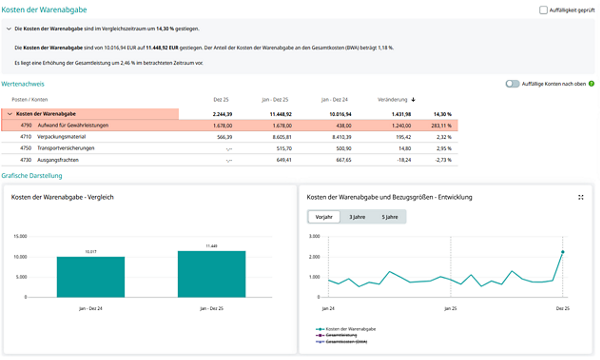This screenshot has height=360, width=600.
Task: Click the Dez 25 data point on line chart
Action: click(562, 252)
